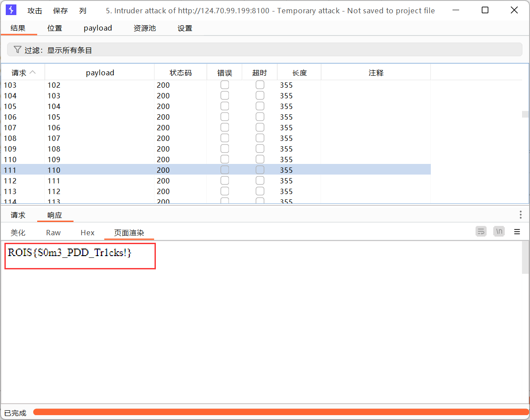Toggle the show non-printable characters \n icon

[x=499, y=231]
